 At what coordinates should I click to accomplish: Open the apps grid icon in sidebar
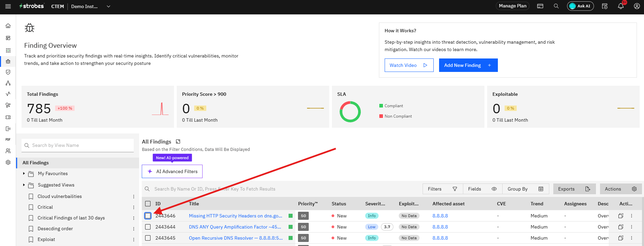coord(8,50)
